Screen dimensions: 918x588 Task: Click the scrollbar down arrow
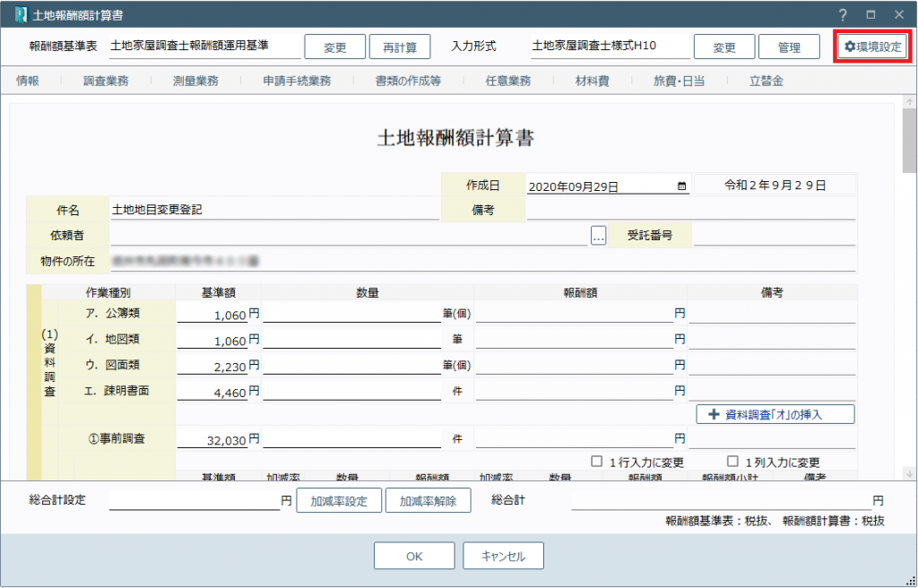tap(909, 473)
